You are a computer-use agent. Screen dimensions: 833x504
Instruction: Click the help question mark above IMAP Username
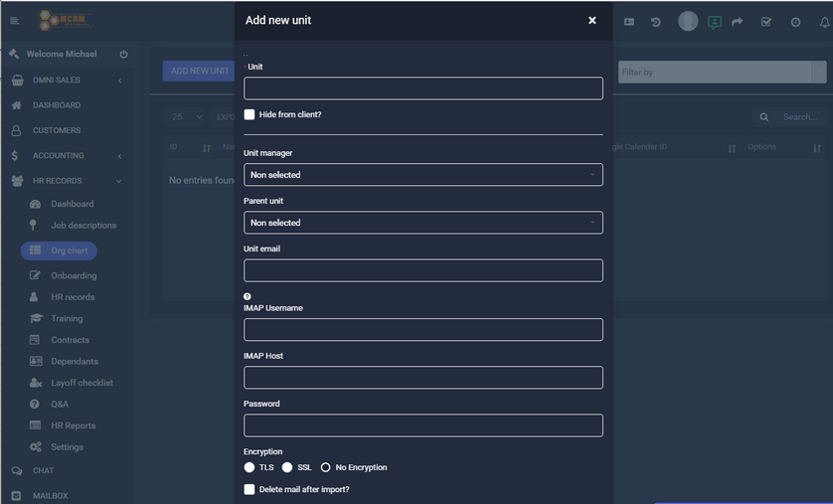click(x=248, y=296)
